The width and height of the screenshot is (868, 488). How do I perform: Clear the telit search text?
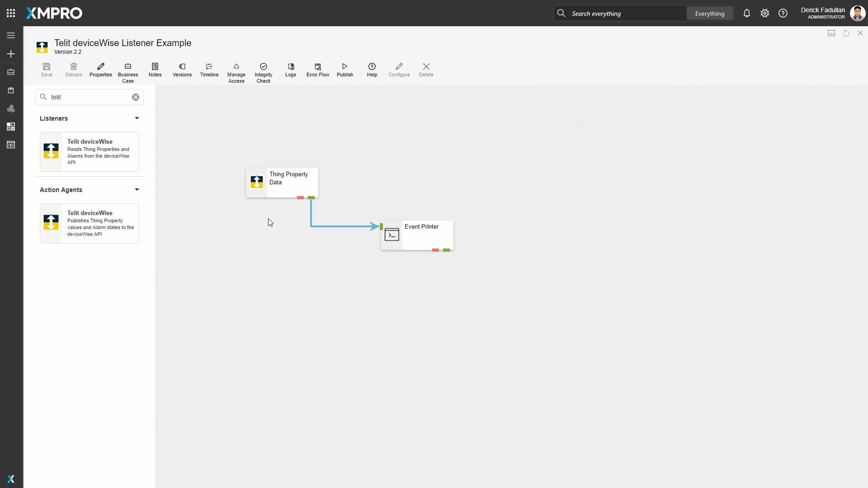(135, 97)
